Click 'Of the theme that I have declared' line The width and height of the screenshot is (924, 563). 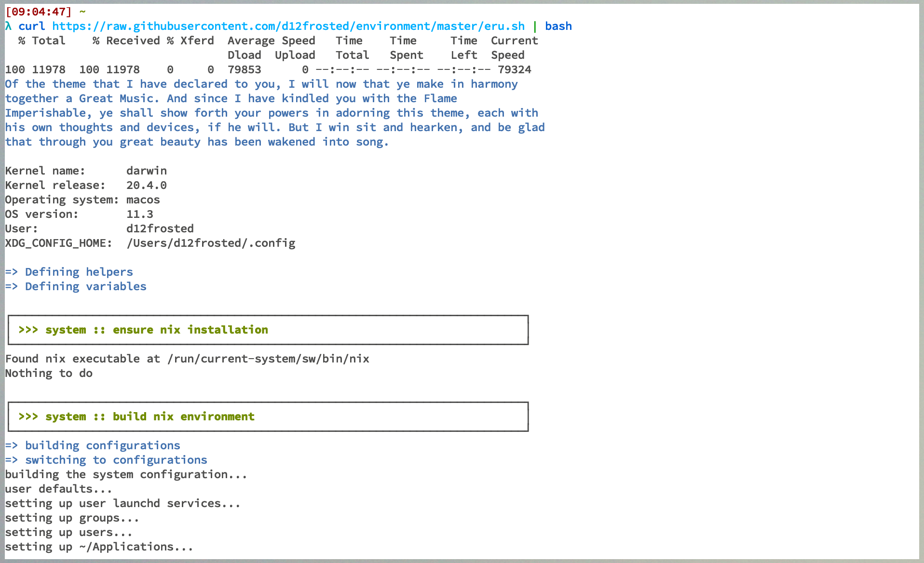point(261,84)
